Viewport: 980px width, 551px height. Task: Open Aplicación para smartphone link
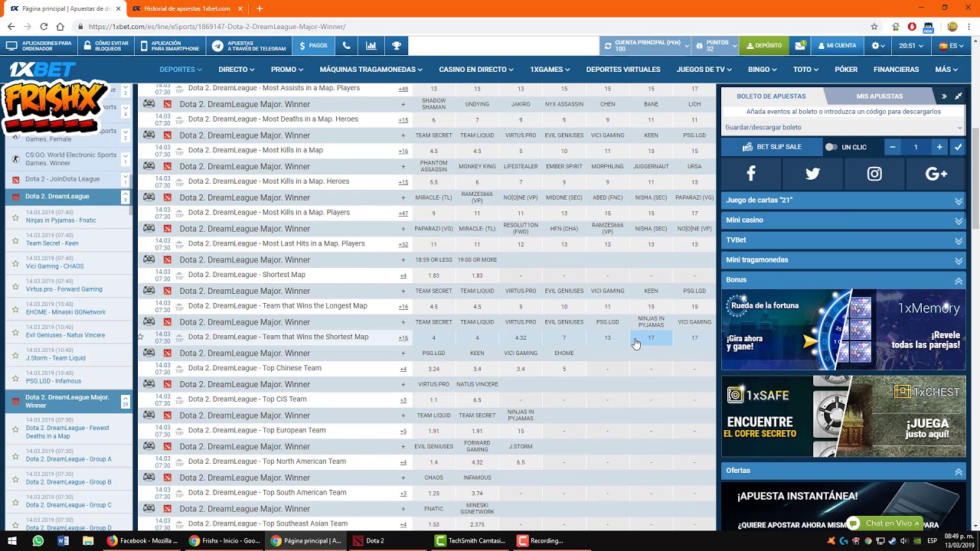tap(171, 46)
